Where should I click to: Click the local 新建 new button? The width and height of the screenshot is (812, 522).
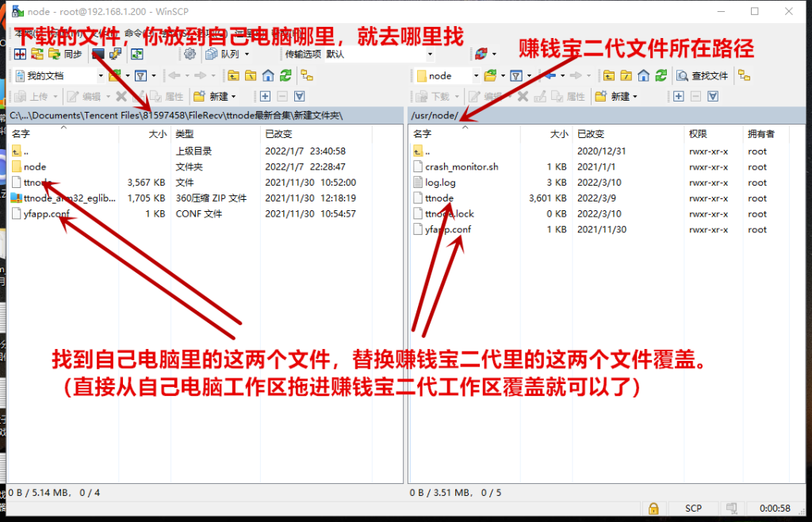tap(214, 96)
